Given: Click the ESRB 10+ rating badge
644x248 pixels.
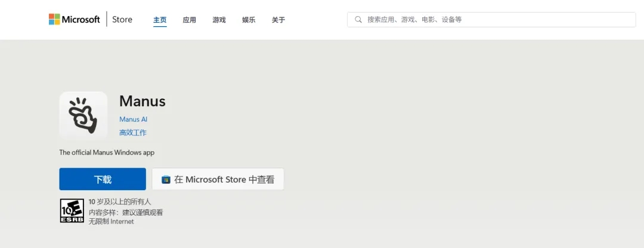Looking at the screenshot, I should coord(72,210).
